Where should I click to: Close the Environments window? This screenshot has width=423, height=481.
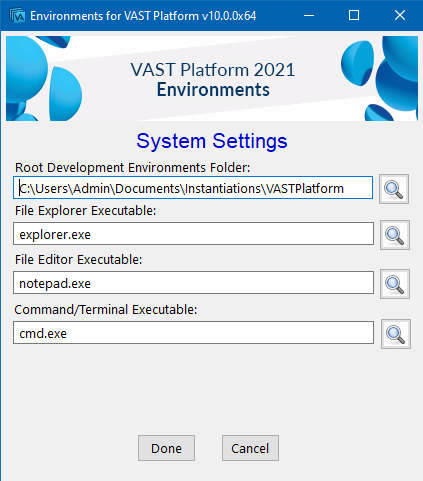[x=400, y=15]
